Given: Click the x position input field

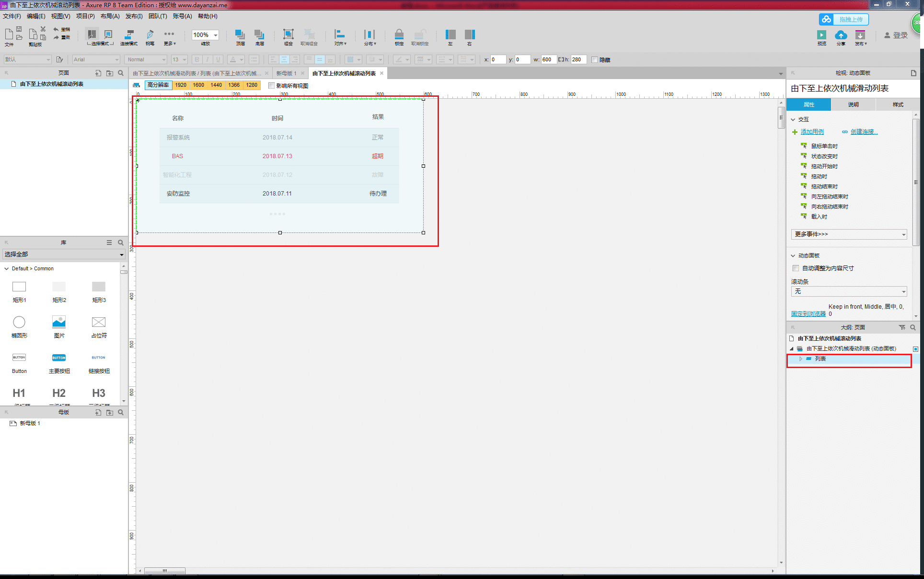Looking at the screenshot, I should 498,60.
